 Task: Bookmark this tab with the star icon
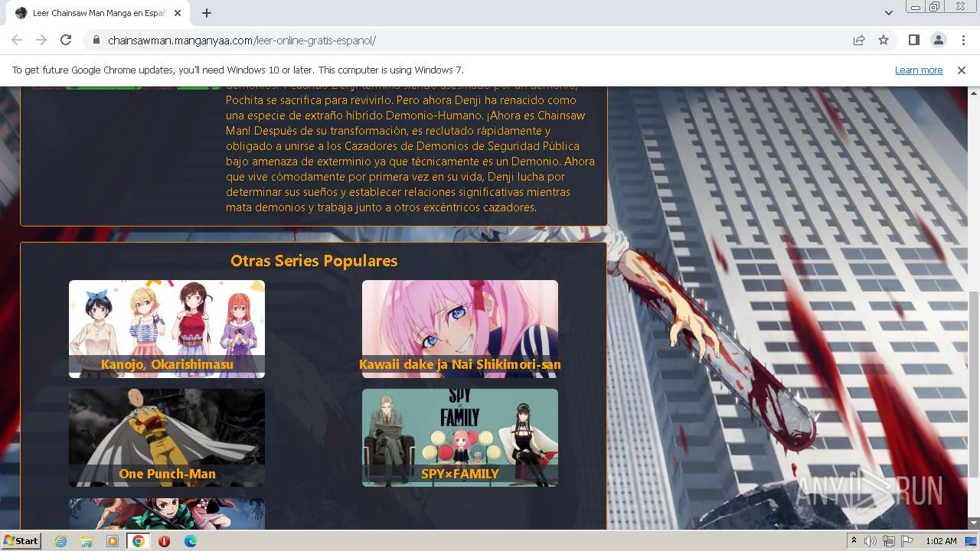[884, 40]
